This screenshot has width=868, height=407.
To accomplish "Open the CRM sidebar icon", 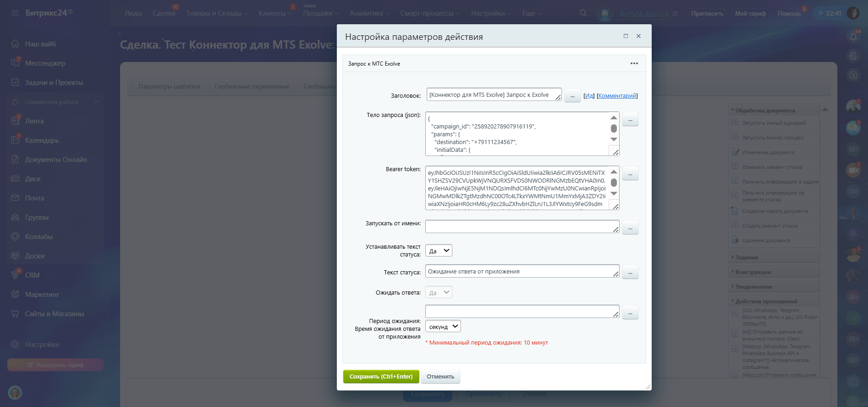I will (x=15, y=275).
